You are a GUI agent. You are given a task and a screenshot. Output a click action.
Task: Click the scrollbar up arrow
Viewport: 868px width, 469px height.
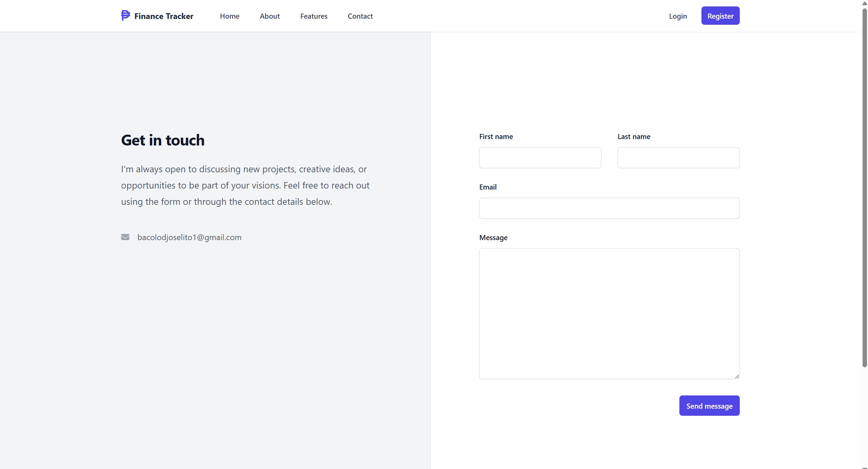coord(865,3)
